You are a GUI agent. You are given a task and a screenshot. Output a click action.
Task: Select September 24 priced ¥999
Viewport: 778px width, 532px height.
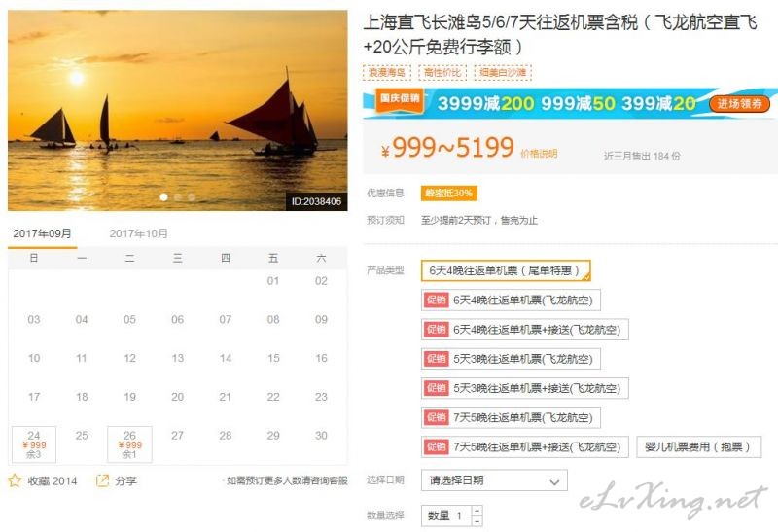(34, 444)
